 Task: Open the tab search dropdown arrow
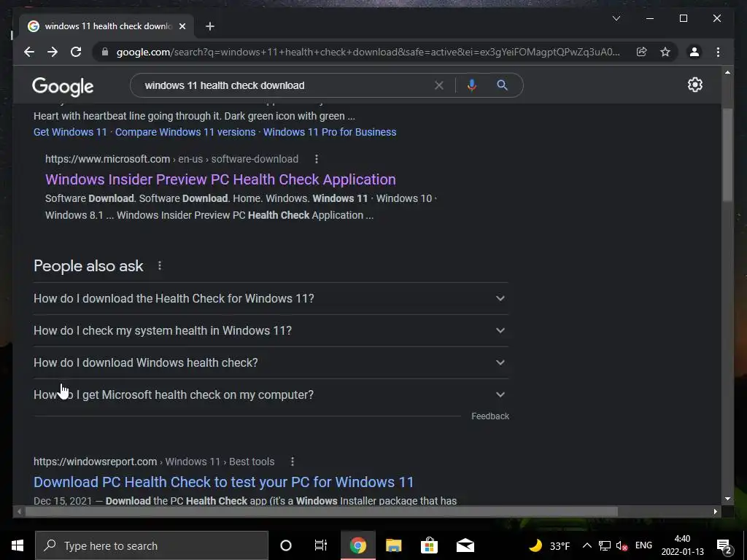(616, 18)
